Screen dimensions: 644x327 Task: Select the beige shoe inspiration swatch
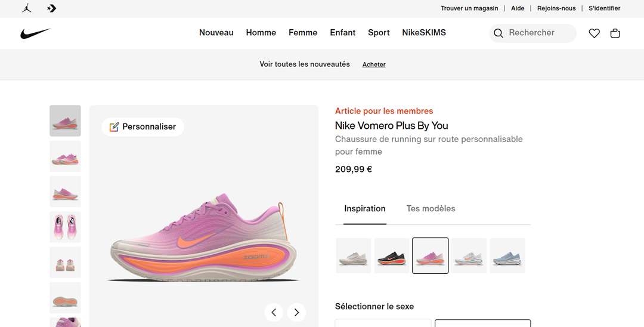click(x=353, y=255)
